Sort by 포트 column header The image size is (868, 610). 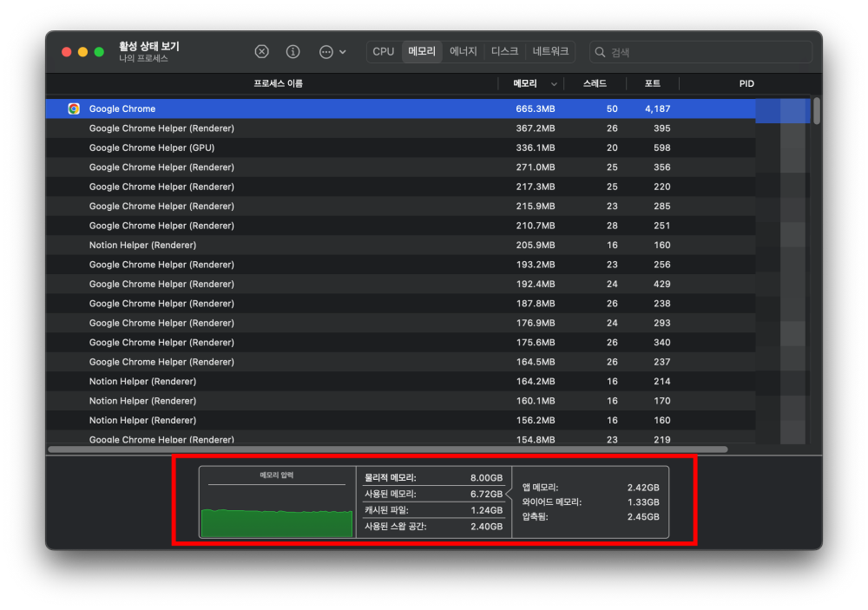pos(652,83)
